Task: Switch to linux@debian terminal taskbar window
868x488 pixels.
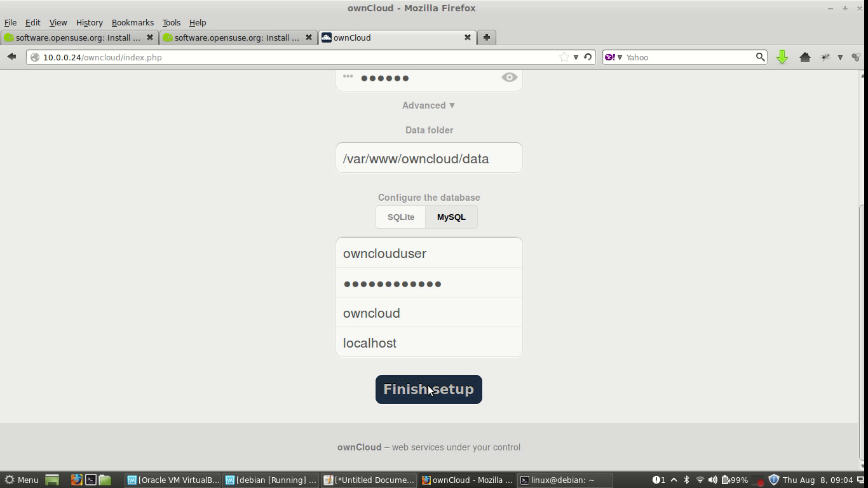Action: [x=565, y=480]
